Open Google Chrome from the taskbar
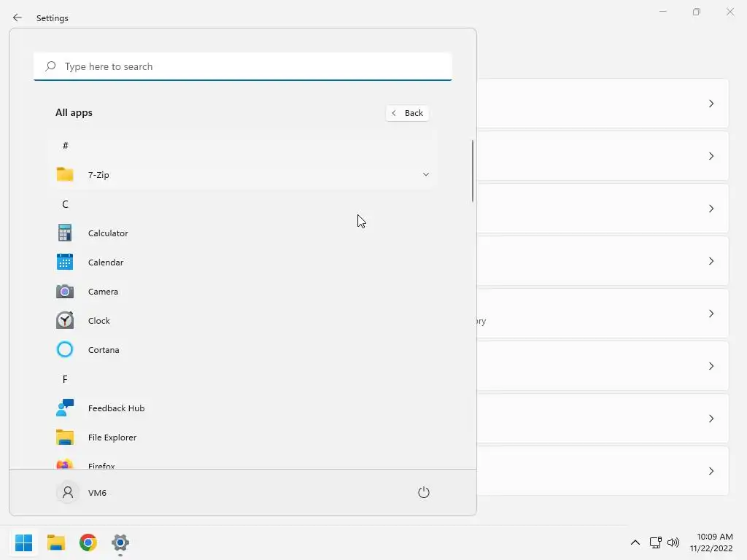Image resolution: width=747 pixels, height=560 pixels. 88,542
